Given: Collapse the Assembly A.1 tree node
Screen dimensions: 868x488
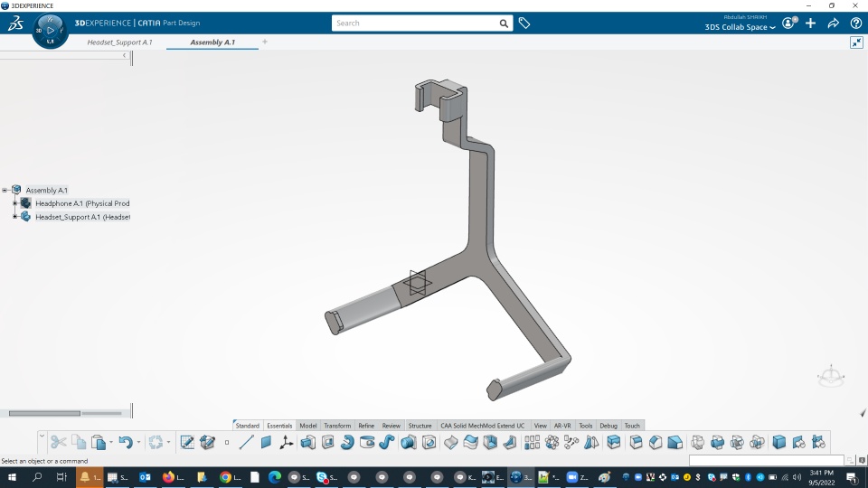Looking at the screenshot, I should (x=5, y=190).
